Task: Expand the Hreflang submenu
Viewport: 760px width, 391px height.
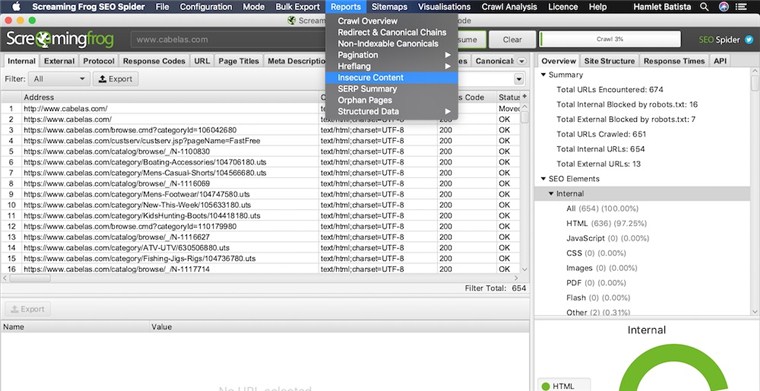Action: pyautogui.click(x=392, y=66)
